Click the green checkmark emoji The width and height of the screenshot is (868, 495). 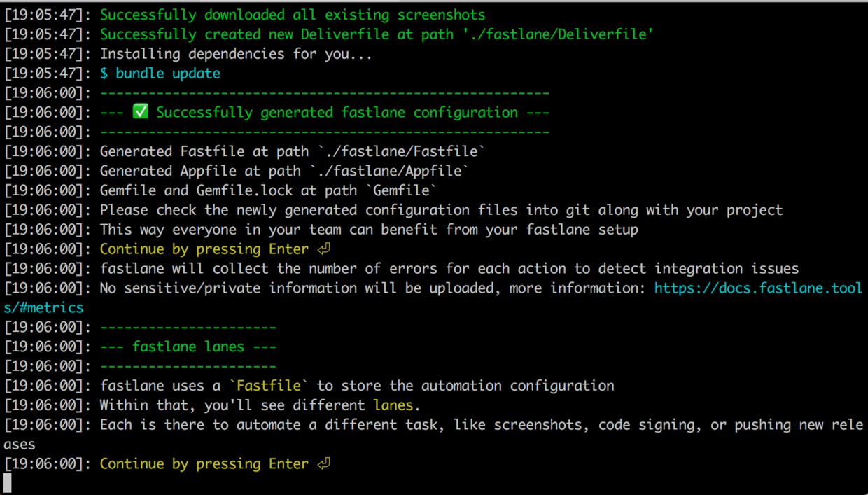pyautogui.click(x=140, y=112)
